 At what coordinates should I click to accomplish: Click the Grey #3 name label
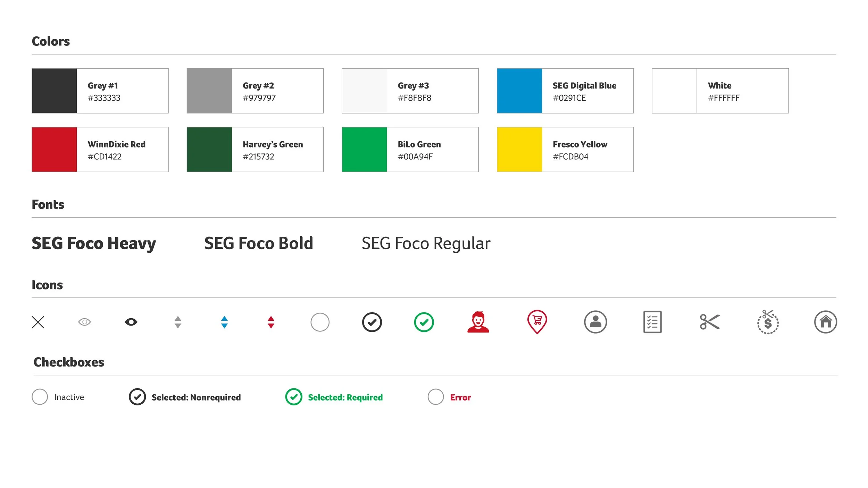[x=414, y=86]
